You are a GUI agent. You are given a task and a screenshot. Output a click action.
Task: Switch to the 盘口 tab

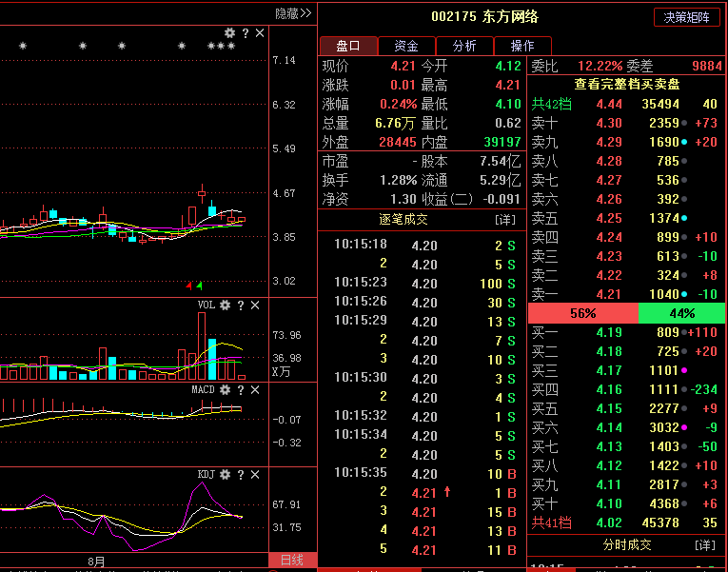tap(348, 46)
